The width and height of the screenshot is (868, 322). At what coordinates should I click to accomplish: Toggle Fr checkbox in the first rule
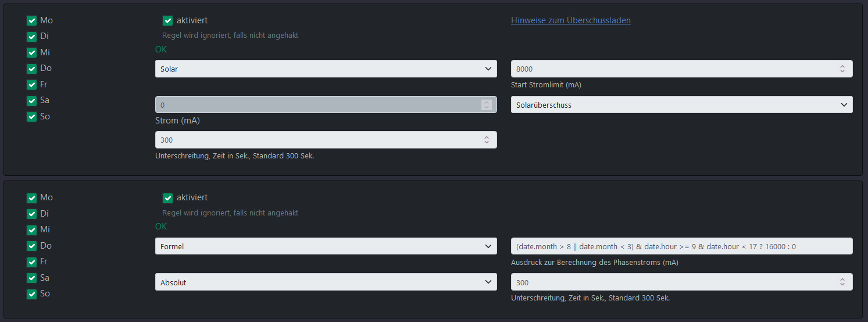click(x=32, y=84)
